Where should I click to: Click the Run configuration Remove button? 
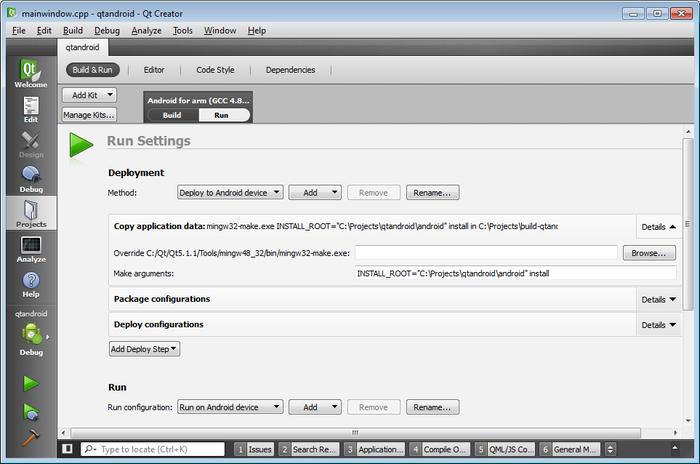point(374,407)
